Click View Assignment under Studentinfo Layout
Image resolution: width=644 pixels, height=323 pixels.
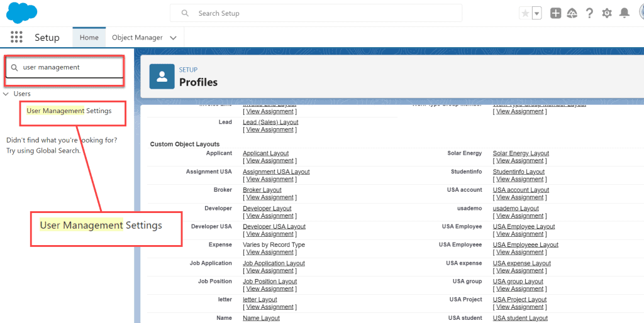point(520,179)
